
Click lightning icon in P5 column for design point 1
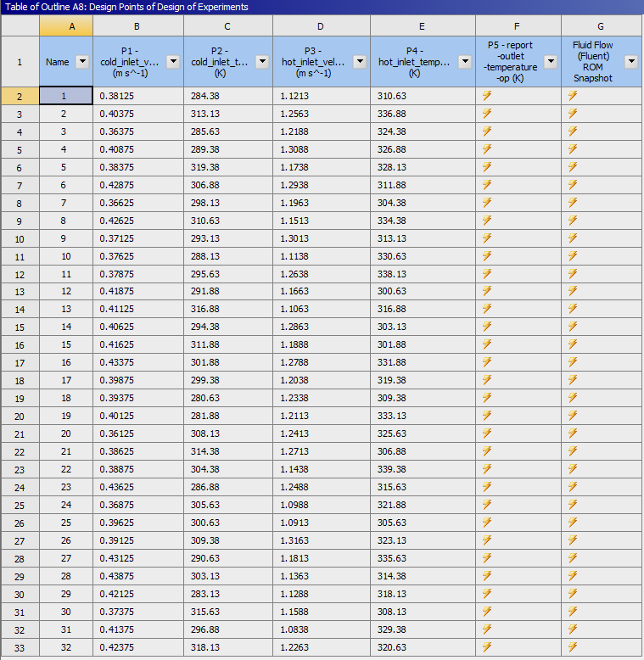click(487, 96)
